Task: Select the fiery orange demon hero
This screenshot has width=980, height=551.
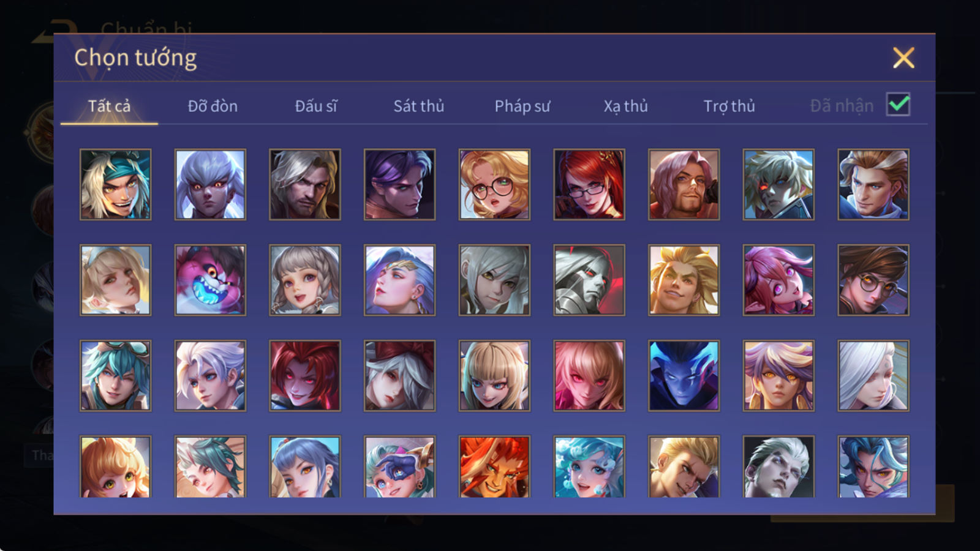Action: pos(494,467)
